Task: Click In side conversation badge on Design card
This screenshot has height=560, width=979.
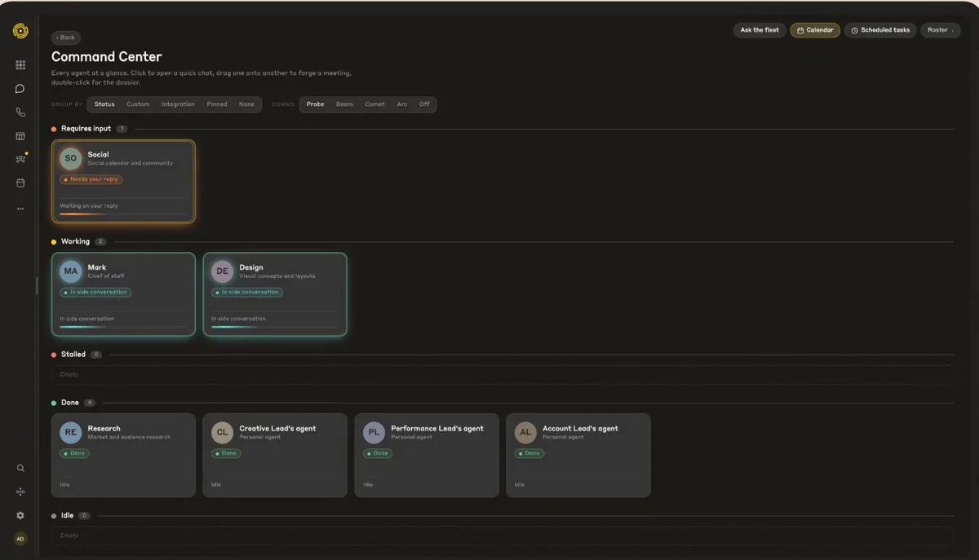Action: point(247,292)
